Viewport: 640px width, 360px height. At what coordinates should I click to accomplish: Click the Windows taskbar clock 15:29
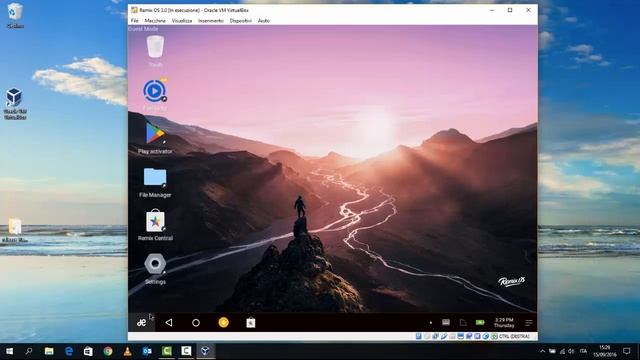tap(605, 351)
